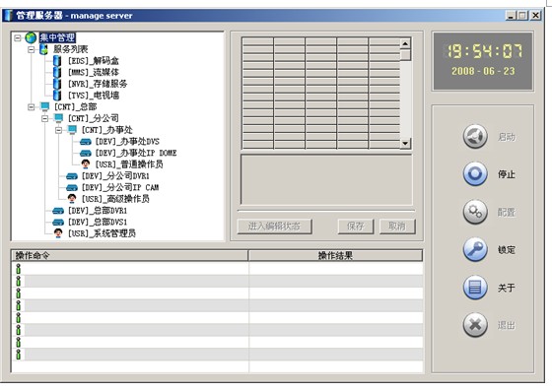This screenshot has height=392, width=552.
Task: Select the [DEV]_分公司IP CAM label
Action: 120,187
